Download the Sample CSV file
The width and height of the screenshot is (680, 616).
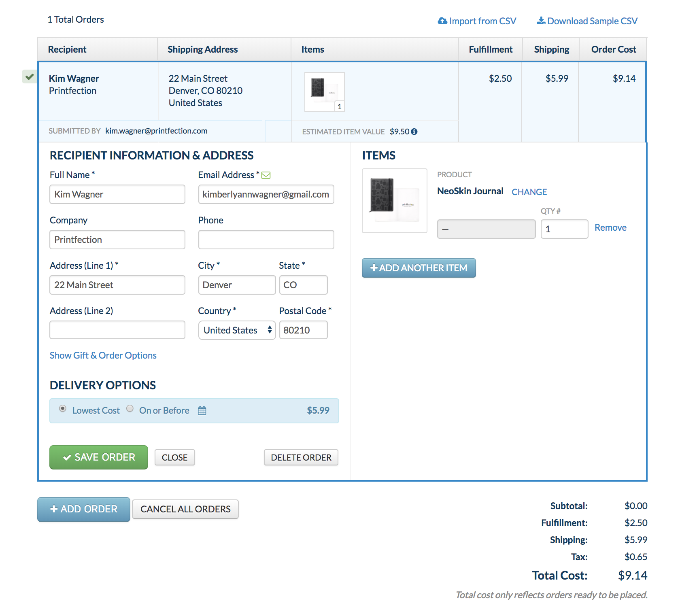point(587,21)
